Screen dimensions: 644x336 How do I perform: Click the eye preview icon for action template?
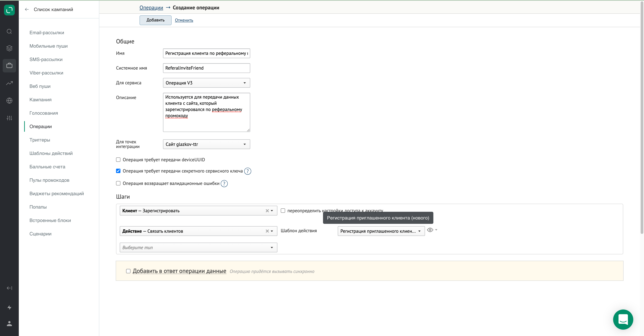coord(430,230)
